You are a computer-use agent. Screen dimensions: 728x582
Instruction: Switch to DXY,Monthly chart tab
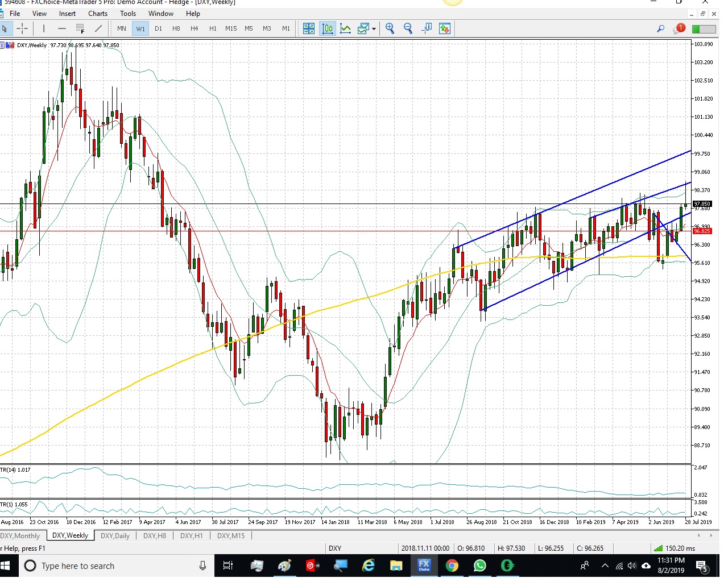click(x=20, y=535)
